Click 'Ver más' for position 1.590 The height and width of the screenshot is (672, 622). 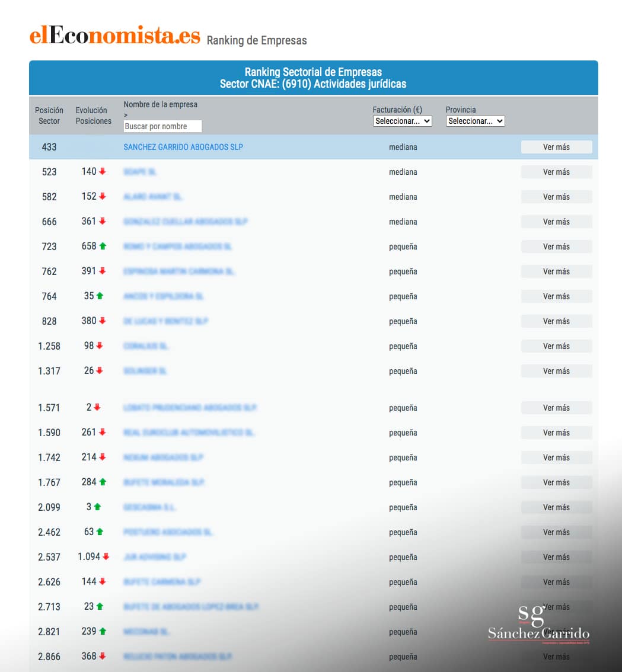point(556,433)
